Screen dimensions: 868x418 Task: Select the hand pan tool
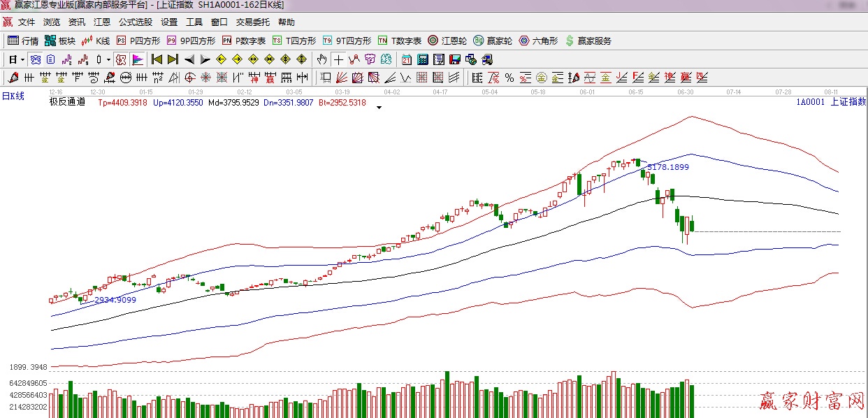(321, 59)
